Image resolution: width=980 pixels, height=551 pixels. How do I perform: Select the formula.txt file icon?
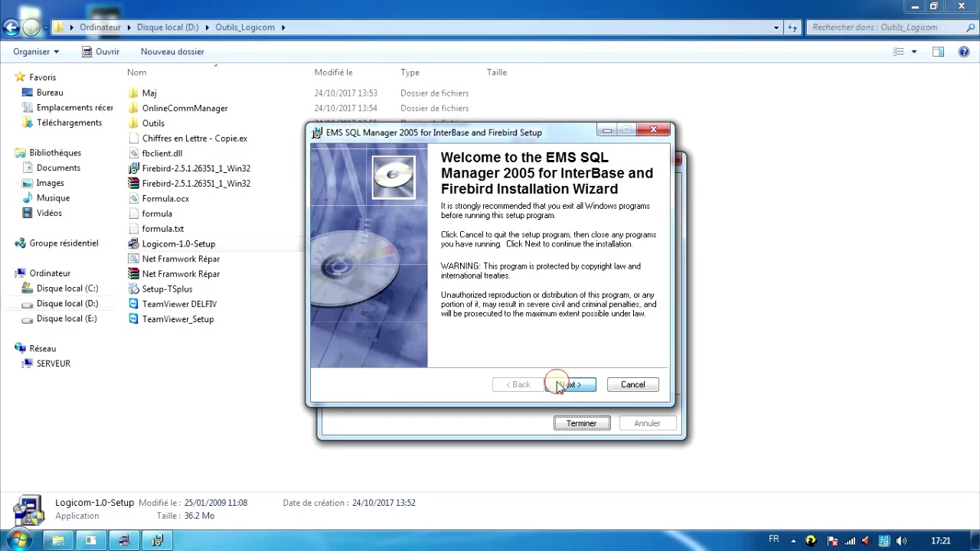click(133, 229)
